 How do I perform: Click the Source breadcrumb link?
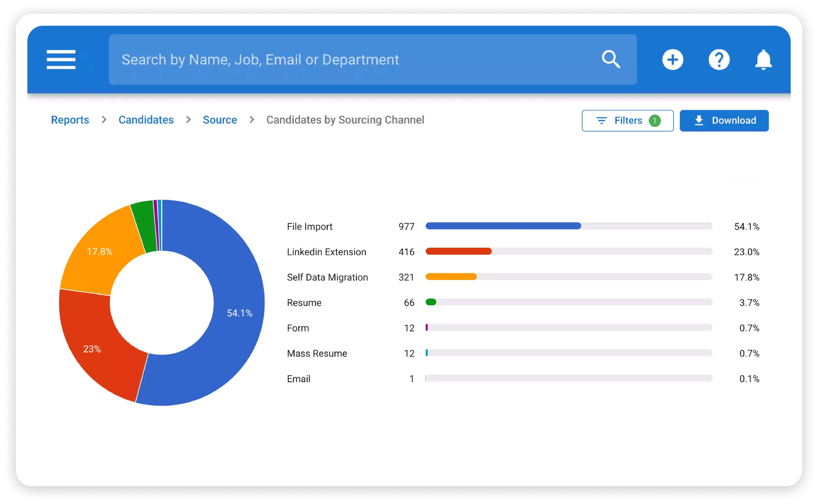coord(220,120)
